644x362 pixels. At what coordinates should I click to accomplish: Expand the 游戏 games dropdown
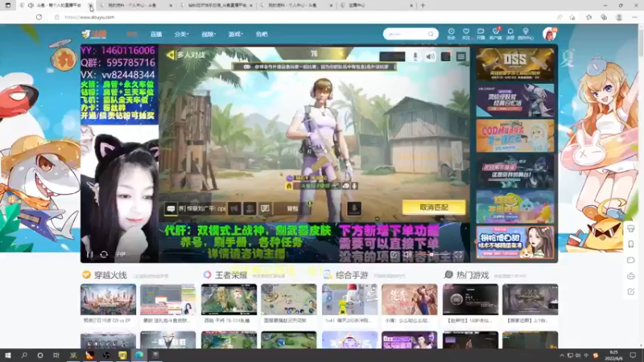pos(235,34)
